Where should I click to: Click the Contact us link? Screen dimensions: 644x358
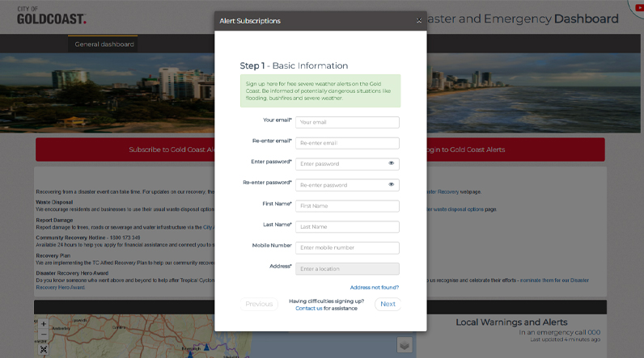coord(308,309)
